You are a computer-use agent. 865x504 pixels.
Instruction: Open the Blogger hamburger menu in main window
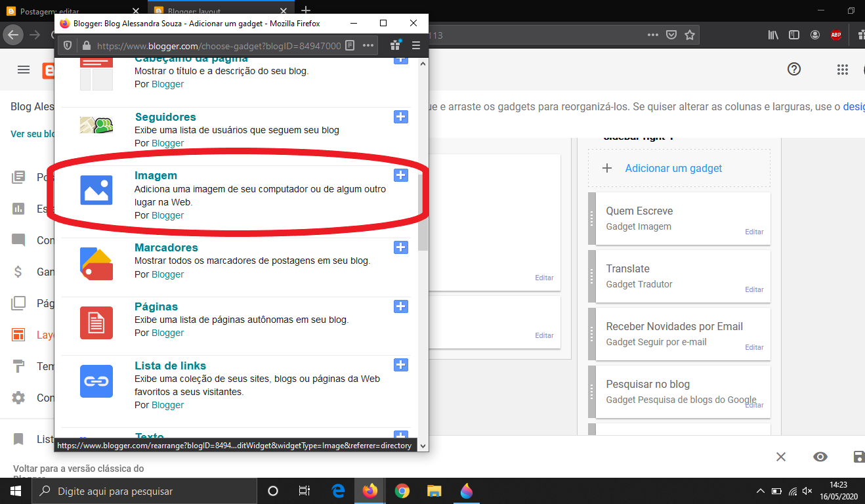pyautogui.click(x=24, y=70)
